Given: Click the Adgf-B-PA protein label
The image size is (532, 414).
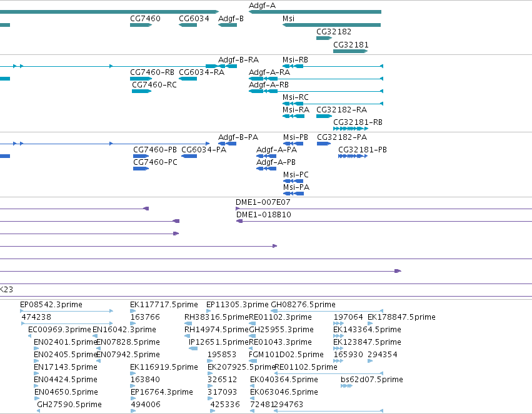Looking at the screenshot, I should click(238, 137).
